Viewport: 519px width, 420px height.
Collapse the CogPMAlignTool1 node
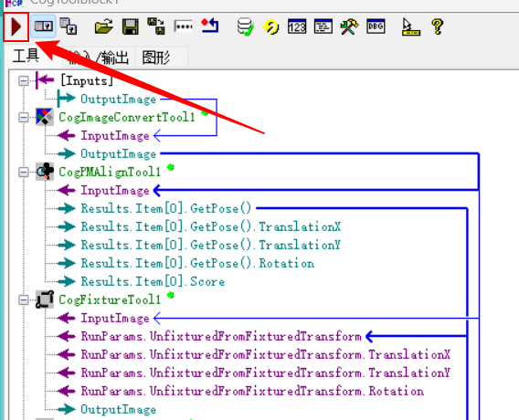coord(24,172)
